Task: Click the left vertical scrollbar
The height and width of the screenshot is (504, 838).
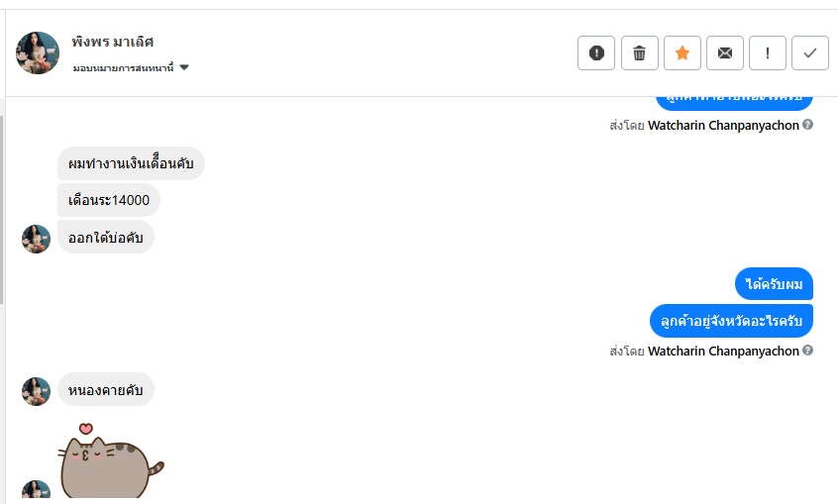Action: 3,208
